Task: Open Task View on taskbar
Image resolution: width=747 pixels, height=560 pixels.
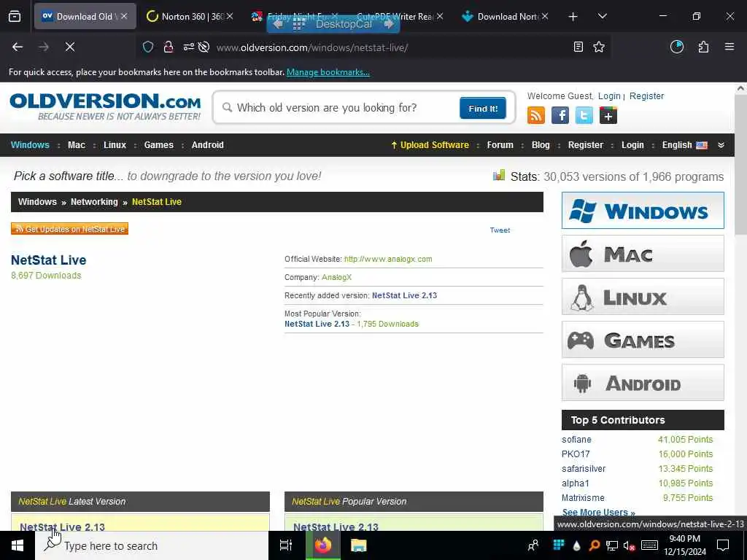Action: tap(285, 545)
